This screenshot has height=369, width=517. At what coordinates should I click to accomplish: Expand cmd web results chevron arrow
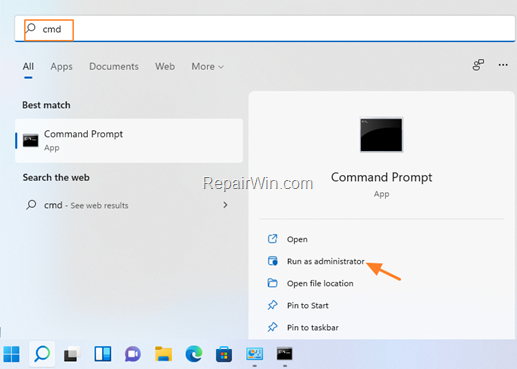pos(225,205)
